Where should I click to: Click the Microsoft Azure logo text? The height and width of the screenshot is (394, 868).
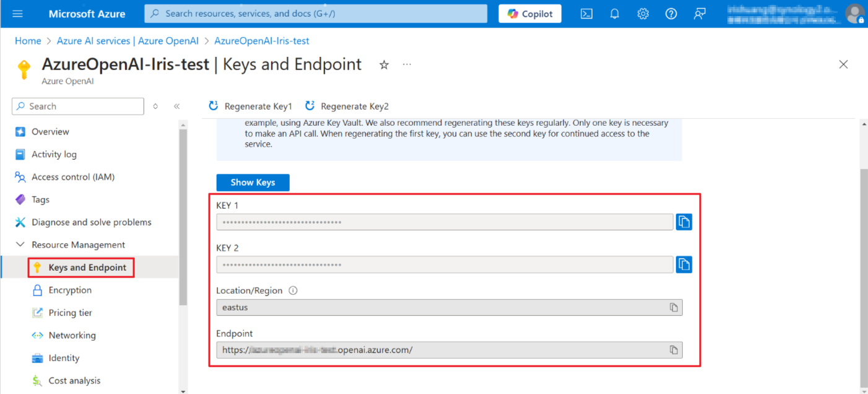[87, 14]
